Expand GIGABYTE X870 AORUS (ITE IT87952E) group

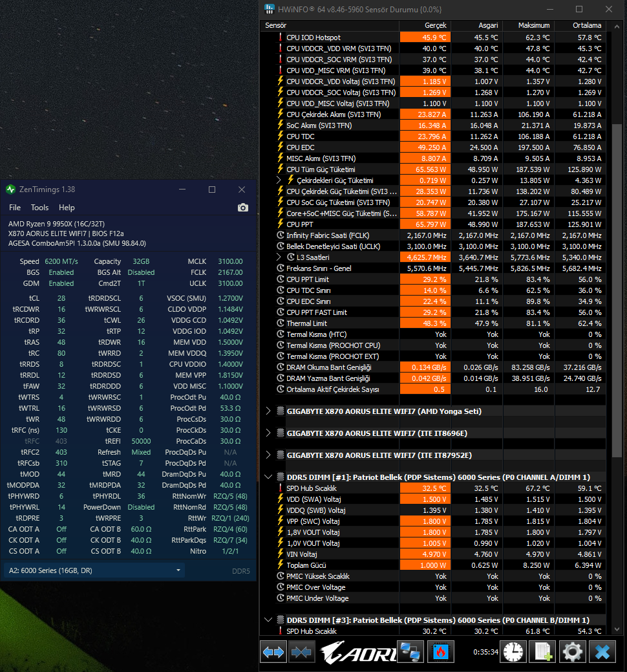click(268, 455)
